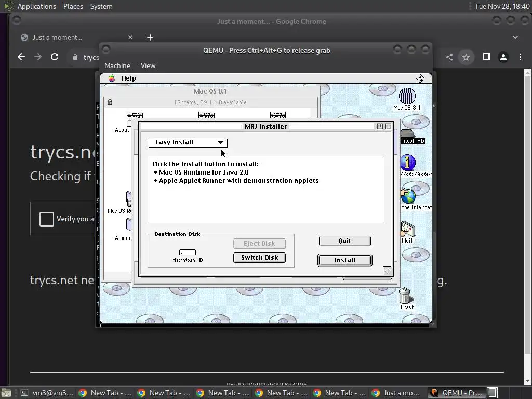The image size is (532, 399).
Task: Toggle the Chrome side panel icon
Action: coord(486,57)
